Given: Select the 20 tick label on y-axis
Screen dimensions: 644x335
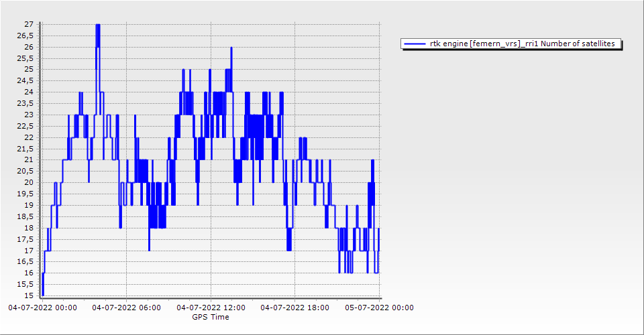Looking at the screenshot, I should click(x=29, y=182).
